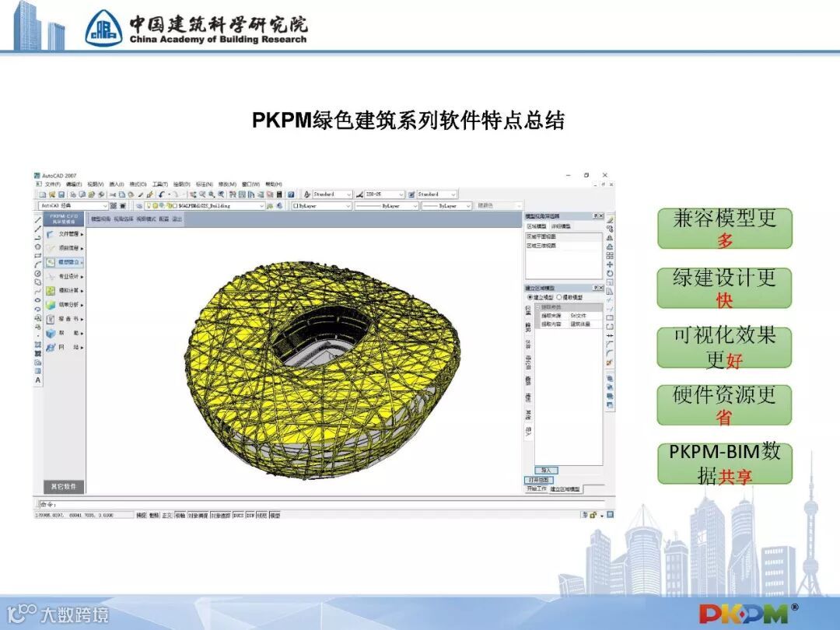Select the Spline draw tool in left toolbar
The image size is (840, 630).
point(37,292)
